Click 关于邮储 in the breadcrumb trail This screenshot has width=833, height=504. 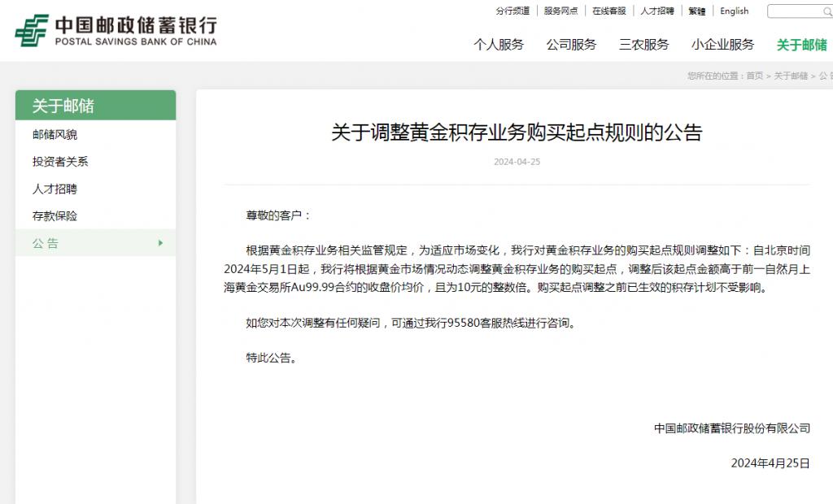pos(791,76)
